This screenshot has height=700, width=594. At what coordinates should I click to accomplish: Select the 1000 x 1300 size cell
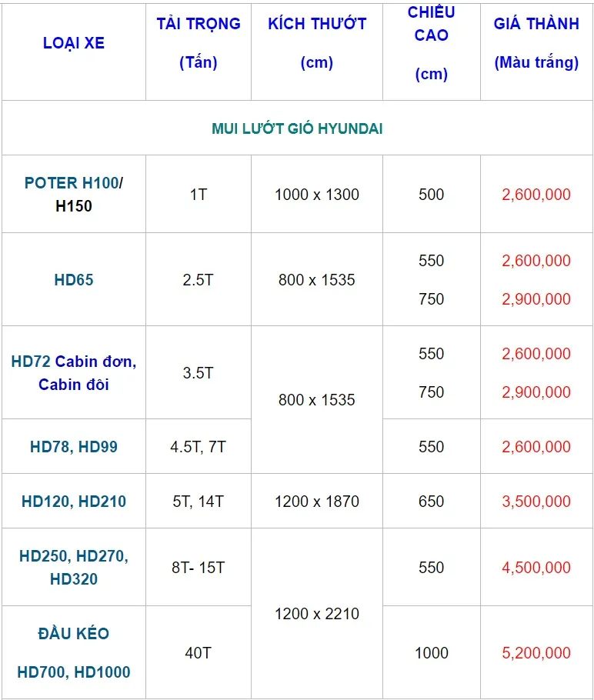[x=317, y=195]
